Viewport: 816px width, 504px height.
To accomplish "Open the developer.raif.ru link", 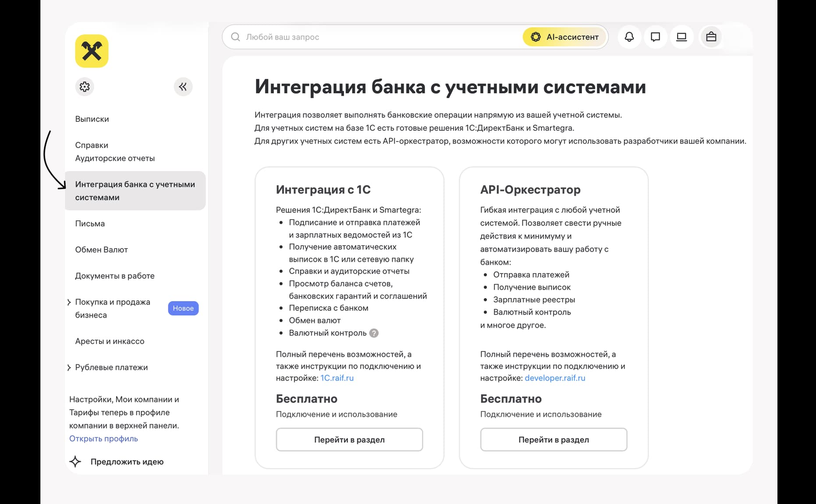I will pos(555,378).
